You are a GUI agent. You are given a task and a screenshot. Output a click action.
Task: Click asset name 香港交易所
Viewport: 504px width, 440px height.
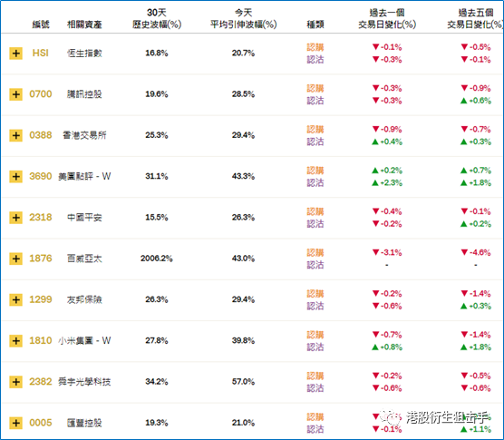[x=84, y=135]
